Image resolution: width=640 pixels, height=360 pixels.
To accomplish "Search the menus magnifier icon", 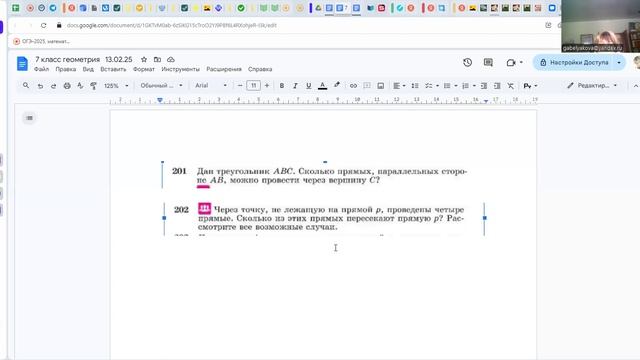I will (x=26, y=85).
